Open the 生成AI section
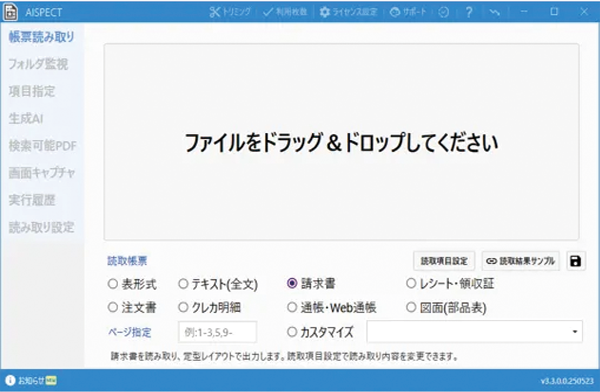This screenshot has height=392, width=600. [26, 118]
